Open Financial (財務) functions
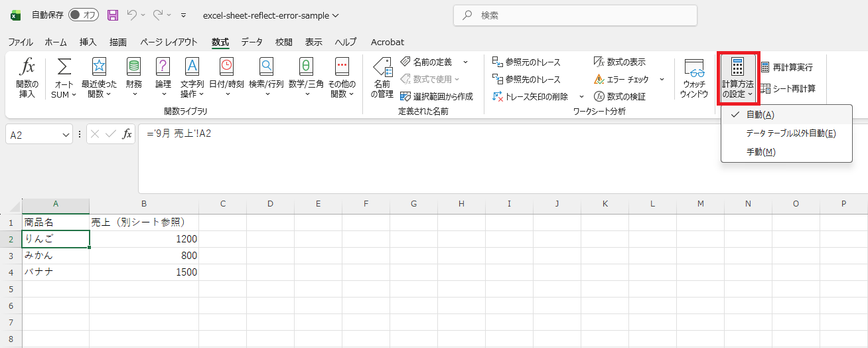 point(133,78)
